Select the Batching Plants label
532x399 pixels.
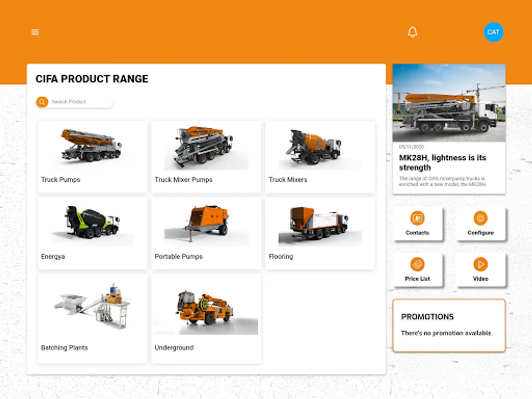(64, 348)
